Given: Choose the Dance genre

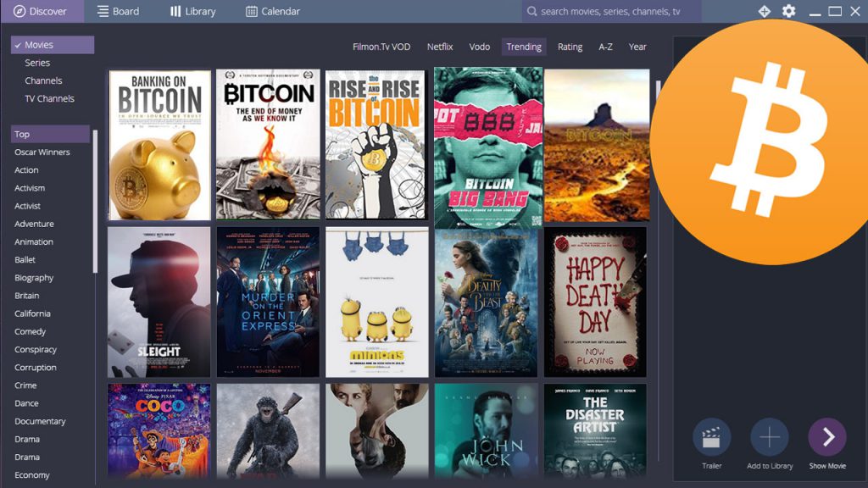Looking at the screenshot, I should 26,403.
